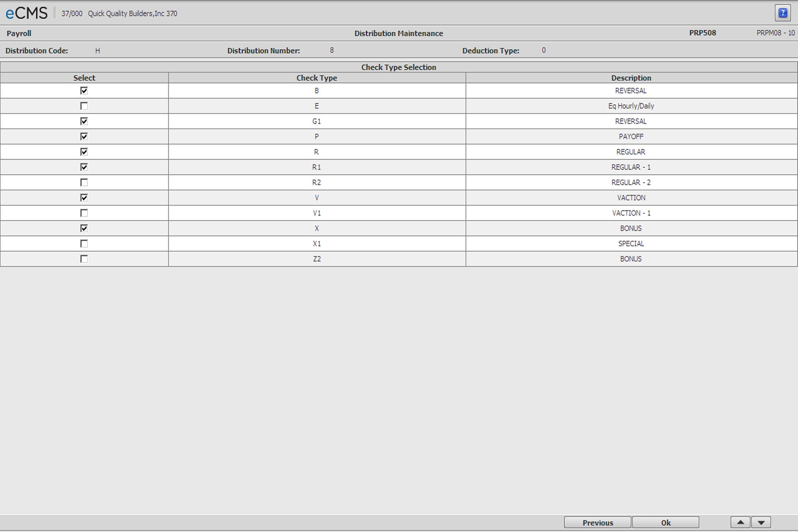
Task: Click the Payroll module label
Action: pos(19,33)
